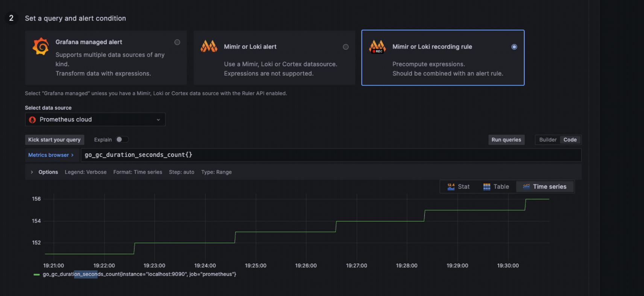
Task: Click the Stat visualization icon
Action: click(x=451, y=187)
